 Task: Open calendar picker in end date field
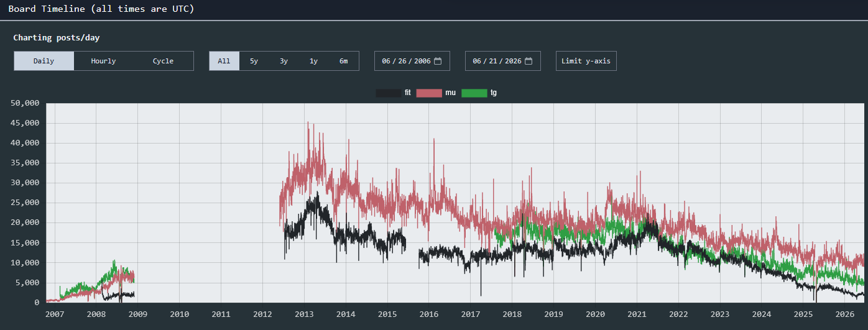[529, 61]
